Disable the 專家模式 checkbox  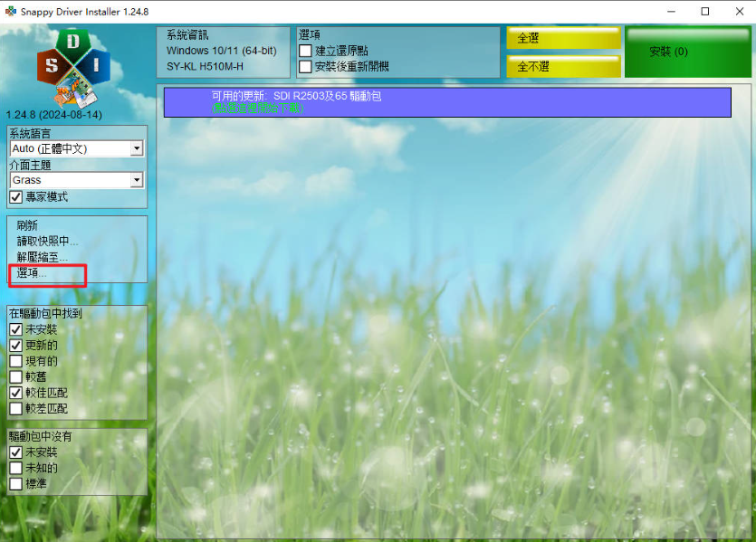point(15,196)
